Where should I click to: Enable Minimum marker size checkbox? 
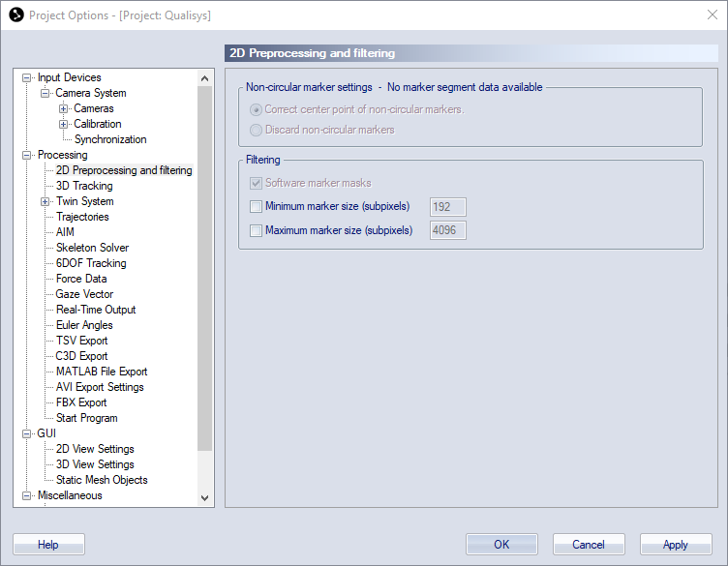tap(257, 206)
